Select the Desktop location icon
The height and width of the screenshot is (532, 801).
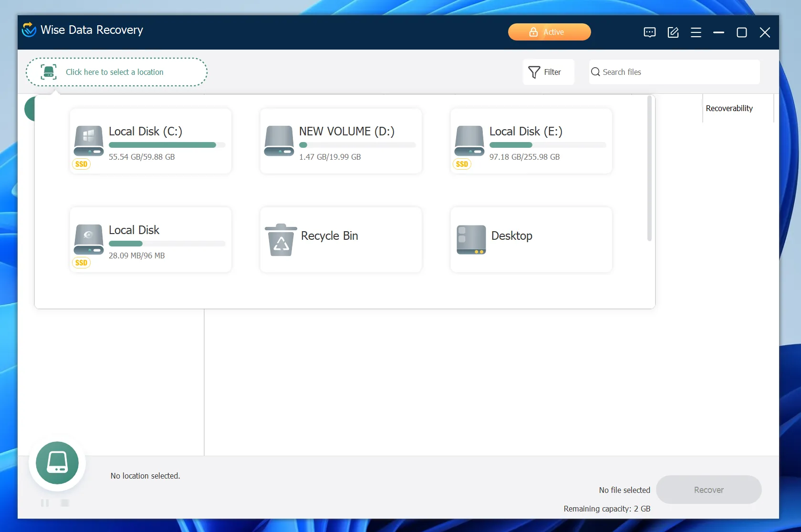point(471,240)
